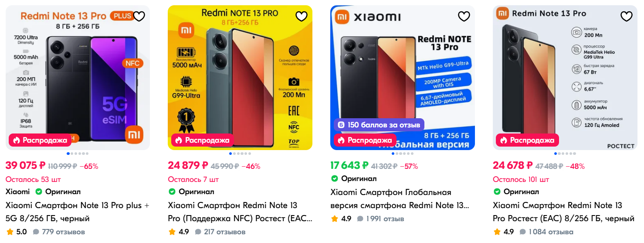The width and height of the screenshot is (644, 243).
Task: Open Xiaomi brand link under first product
Action: tap(17, 192)
